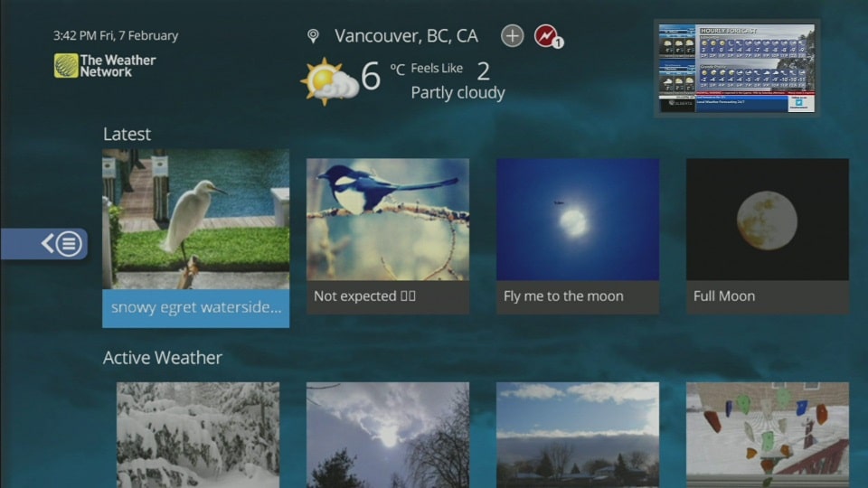Open the sun behind clouds photo
Screen dimensions: 868x488
pos(388,435)
